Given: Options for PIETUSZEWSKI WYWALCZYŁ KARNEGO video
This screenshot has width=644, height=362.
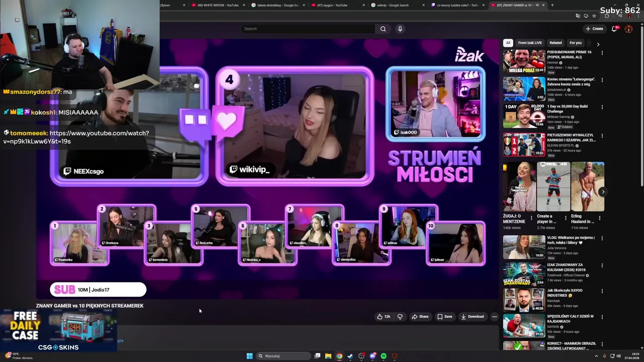Looking at the screenshot, I should pos(602,135).
